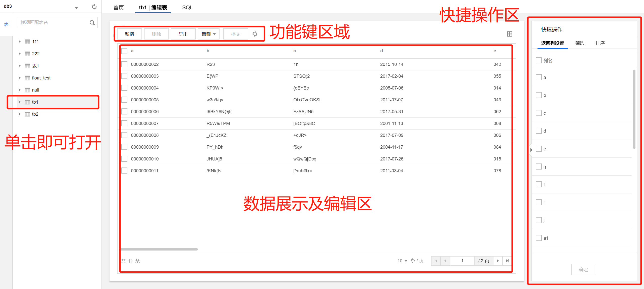Open the 筛选 tab in quick operations
Viewport: 644px width, 289px height.
click(x=580, y=43)
